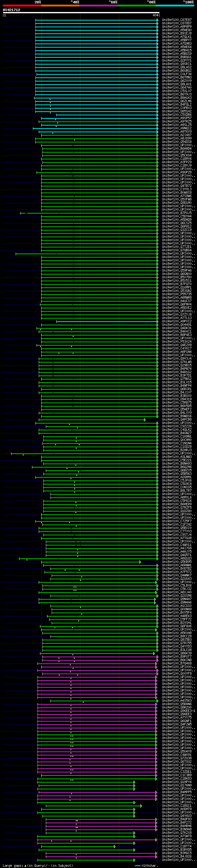This screenshot has width=197, height=868.
Task: Select hit UniRef100_C4QLK2
Action: (177, 430)
